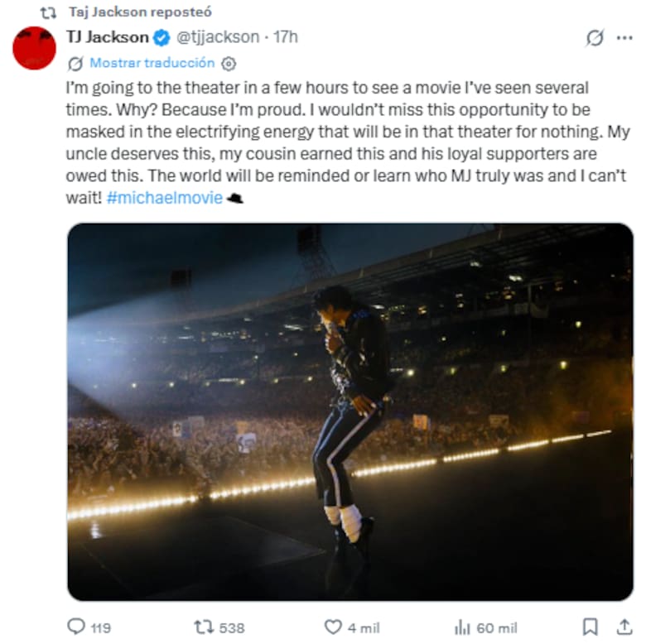The width and height of the screenshot is (646, 644).
Task: Open TJ Jackson's red profile avatar
Action: point(34,48)
